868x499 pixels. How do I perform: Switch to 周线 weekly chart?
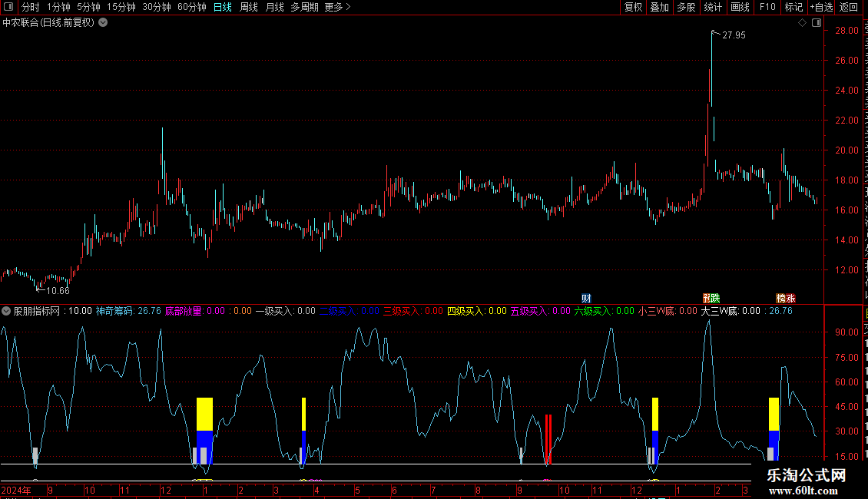[x=249, y=7]
